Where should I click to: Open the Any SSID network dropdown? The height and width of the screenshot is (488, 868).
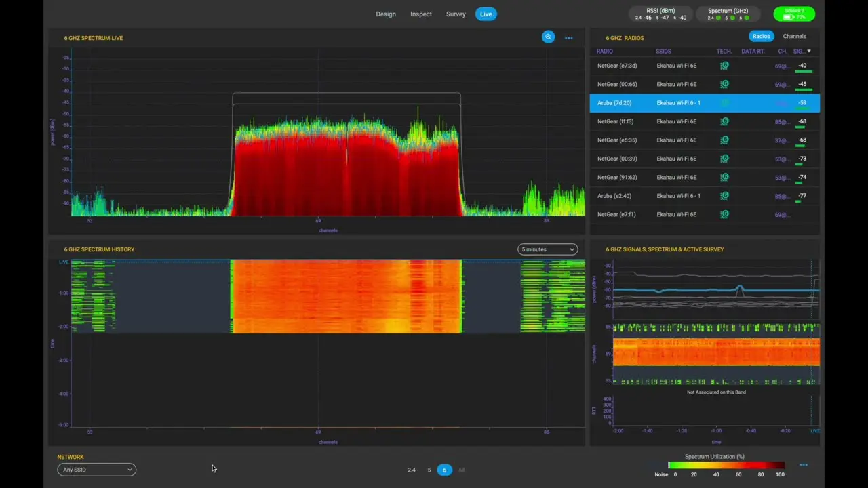click(x=96, y=470)
